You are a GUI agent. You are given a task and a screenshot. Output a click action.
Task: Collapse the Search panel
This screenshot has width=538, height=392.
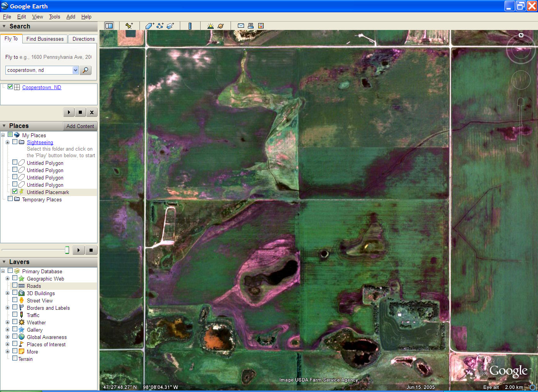coord(4,26)
